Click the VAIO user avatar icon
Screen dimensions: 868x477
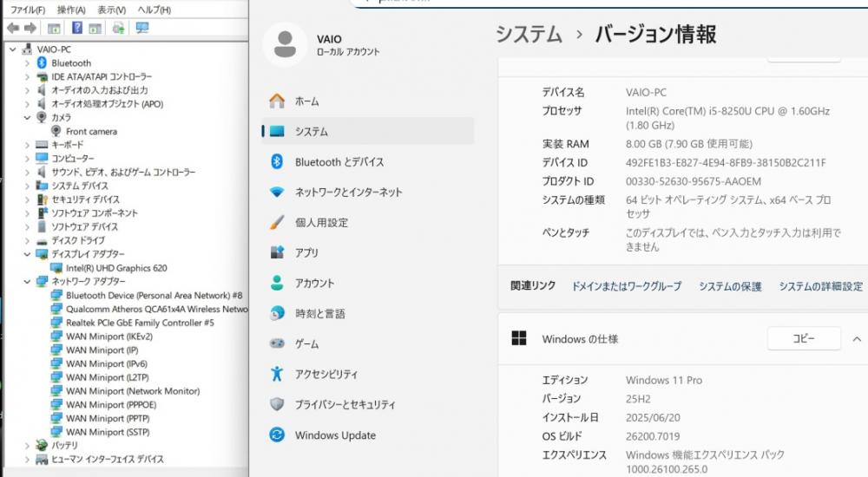coord(285,44)
